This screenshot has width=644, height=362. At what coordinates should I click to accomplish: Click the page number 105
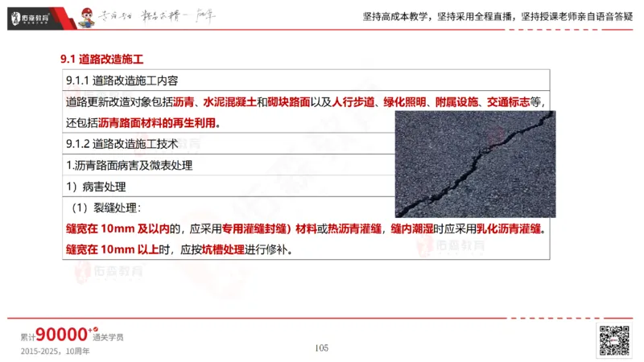[321, 348]
